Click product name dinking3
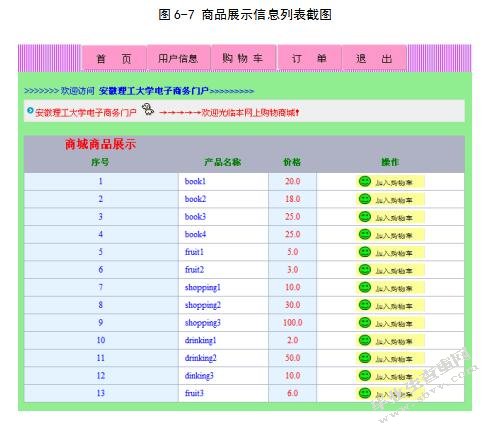Viewport: 490px width, 429px height. (x=199, y=376)
